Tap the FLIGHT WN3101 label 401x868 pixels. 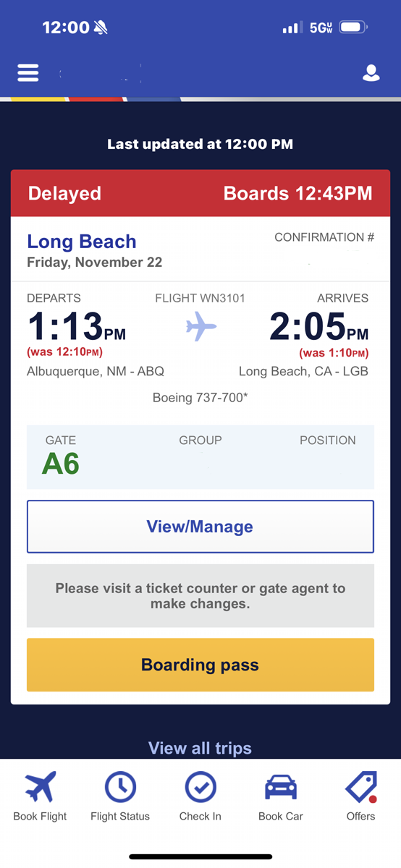[200, 298]
